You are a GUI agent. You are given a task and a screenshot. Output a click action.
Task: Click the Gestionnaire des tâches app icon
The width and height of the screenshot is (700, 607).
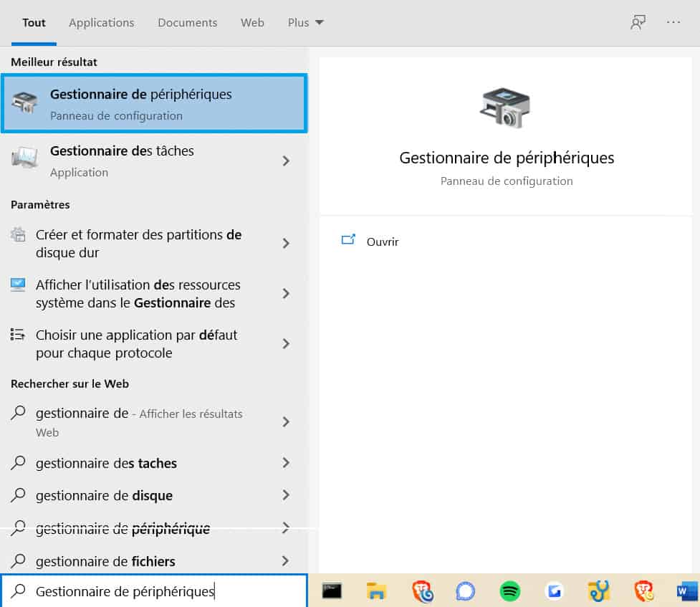click(24, 158)
